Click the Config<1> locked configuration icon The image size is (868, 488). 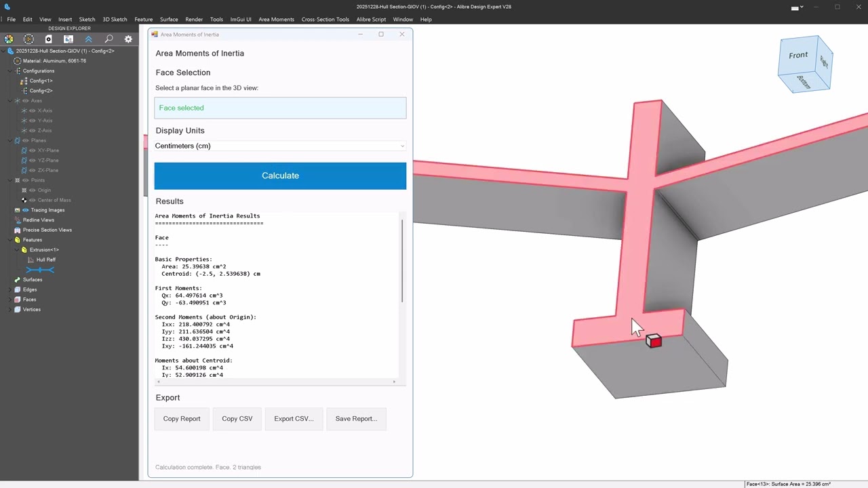point(24,81)
